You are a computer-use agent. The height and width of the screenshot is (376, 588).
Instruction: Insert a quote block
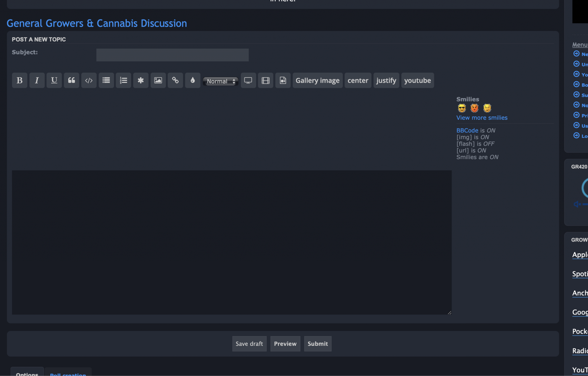pos(71,80)
